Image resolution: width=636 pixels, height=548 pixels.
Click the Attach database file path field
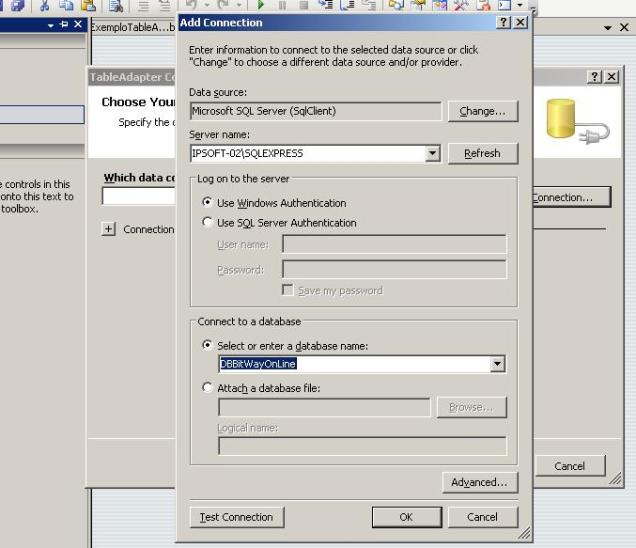pyautogui.click(x=324, y=407)
